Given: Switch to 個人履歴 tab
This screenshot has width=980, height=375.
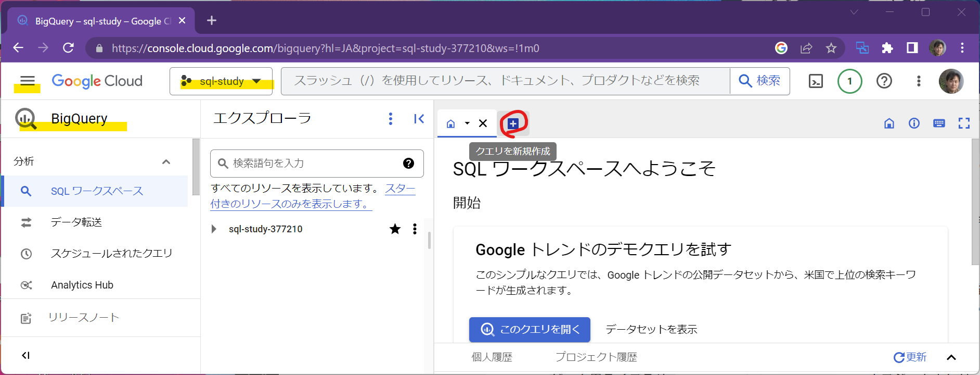Looking at the screenshot, I should [x=492, y=357].
